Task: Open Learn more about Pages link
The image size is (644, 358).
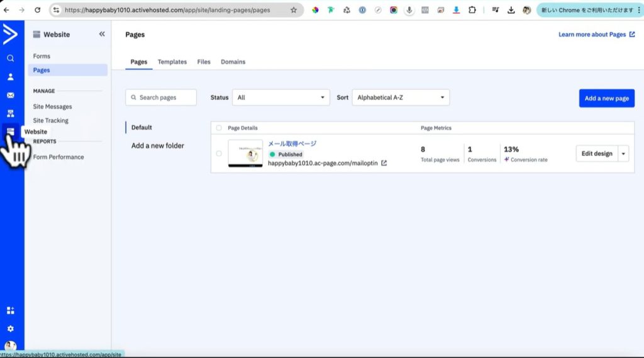Action: [596, 35]
